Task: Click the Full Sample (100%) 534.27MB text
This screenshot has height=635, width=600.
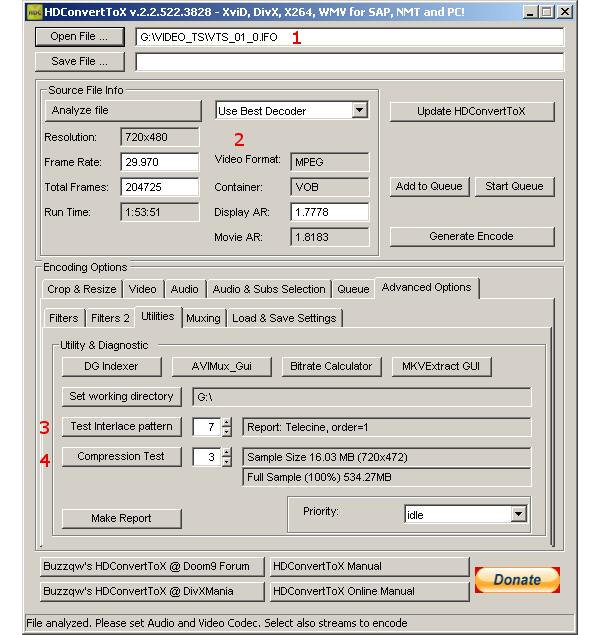Action: click(319, 477)
